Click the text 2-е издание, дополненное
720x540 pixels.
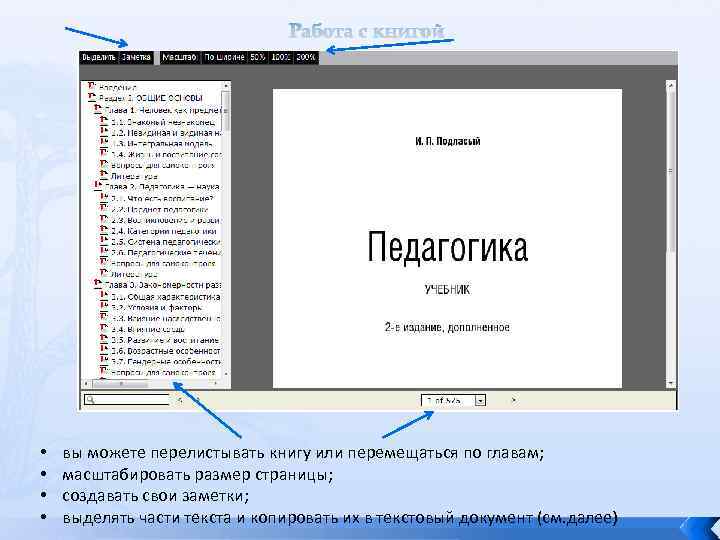tap(447, 327)
